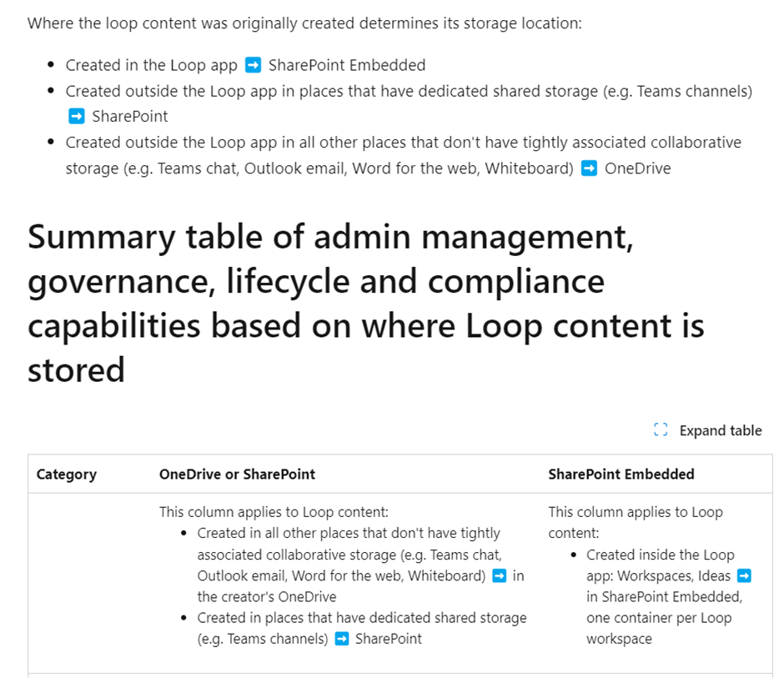Click 'This column applies to Loop content:' in OneDrive column

pos(274,512)
